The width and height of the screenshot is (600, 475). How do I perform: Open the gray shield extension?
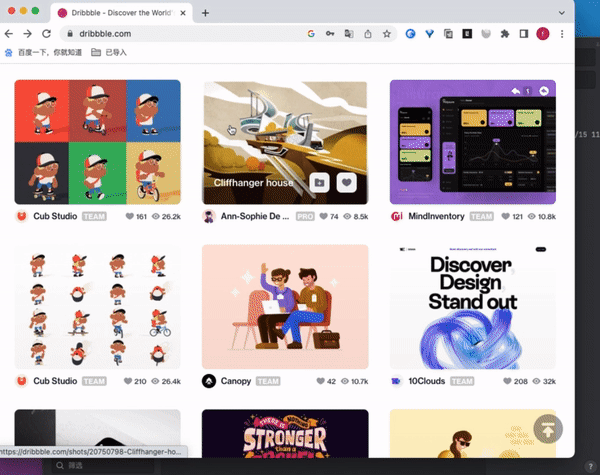(x=486, y=34)
